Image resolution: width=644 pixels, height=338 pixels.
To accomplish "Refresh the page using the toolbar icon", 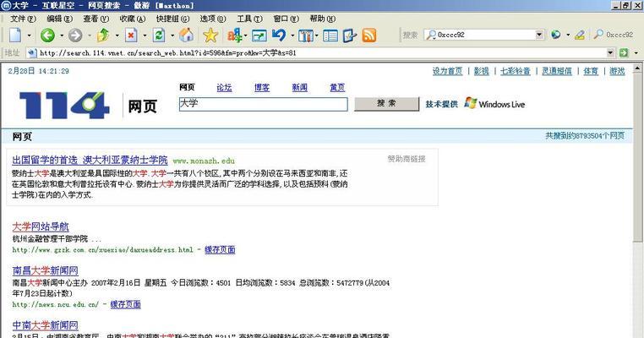I will point(159,35).
